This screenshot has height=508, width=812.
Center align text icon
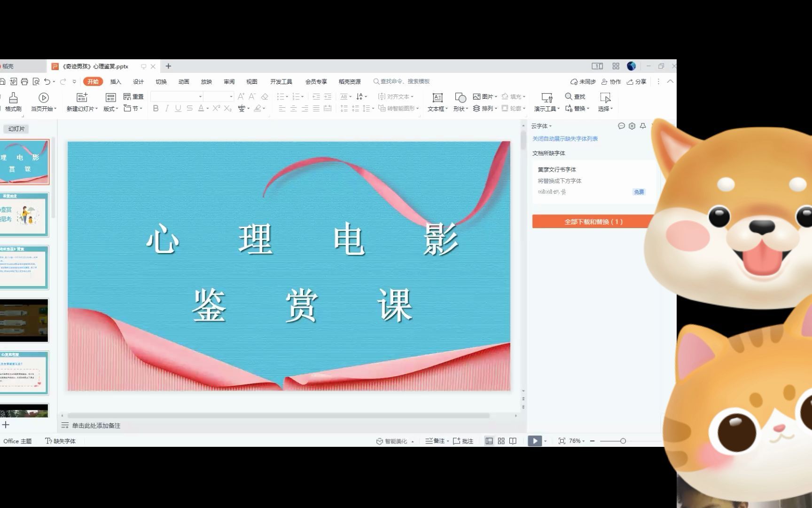point(293,108)
